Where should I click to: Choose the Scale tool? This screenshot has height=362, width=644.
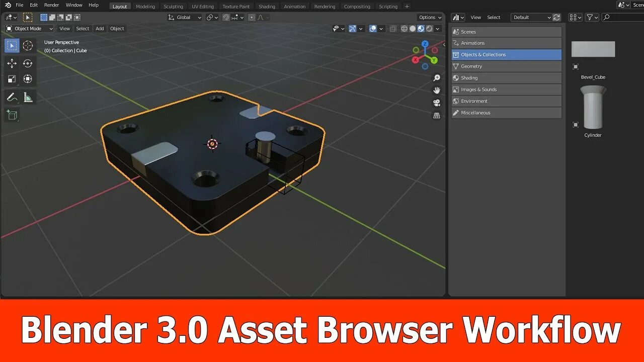12,79
